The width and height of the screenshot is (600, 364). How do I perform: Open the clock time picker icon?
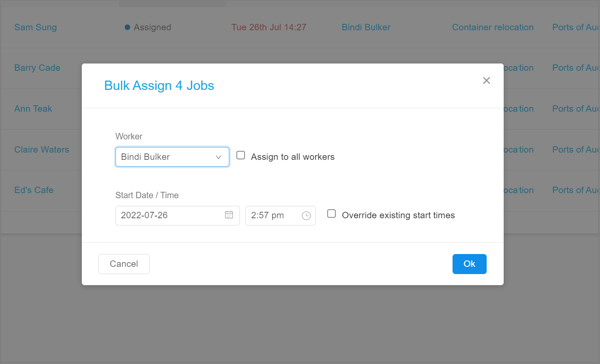point(306,216)
